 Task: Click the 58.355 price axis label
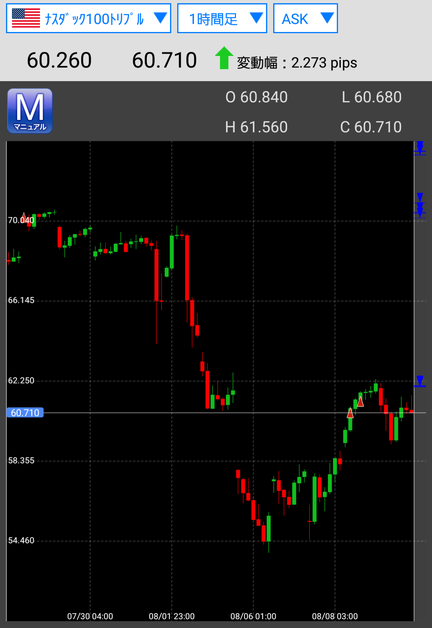click(21, 461)
